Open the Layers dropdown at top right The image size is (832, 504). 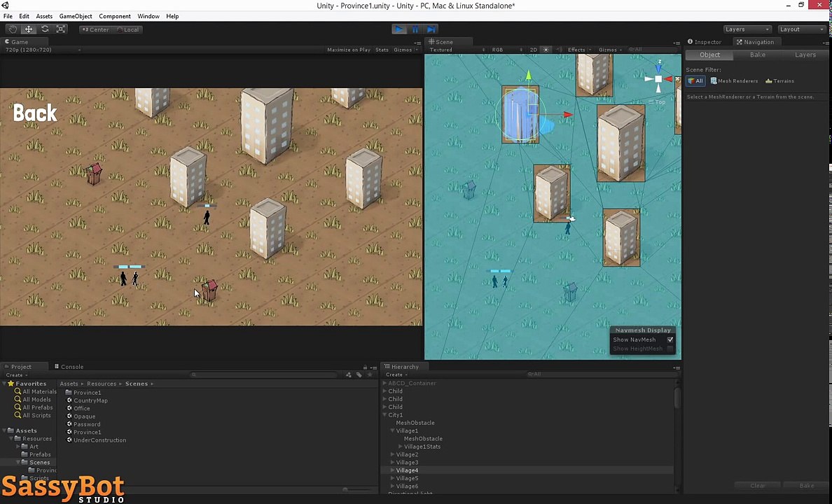click(747, 29)
